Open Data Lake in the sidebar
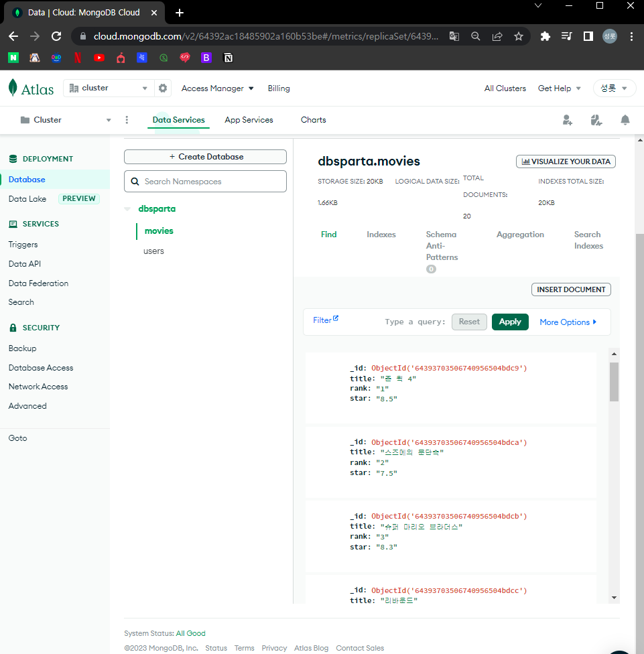The height and width of the screenshot is (654, 644). [27, 199]
